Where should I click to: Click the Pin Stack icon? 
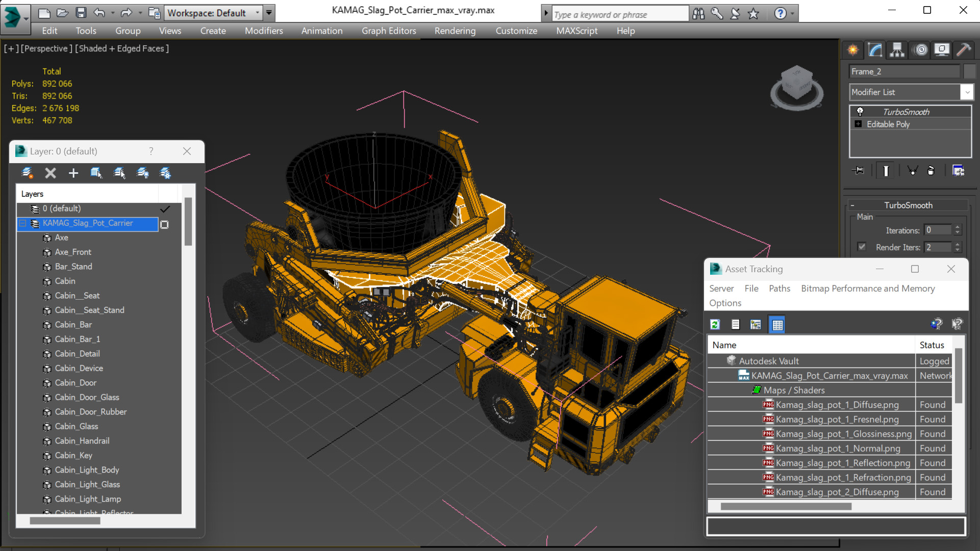click(859, 171)
